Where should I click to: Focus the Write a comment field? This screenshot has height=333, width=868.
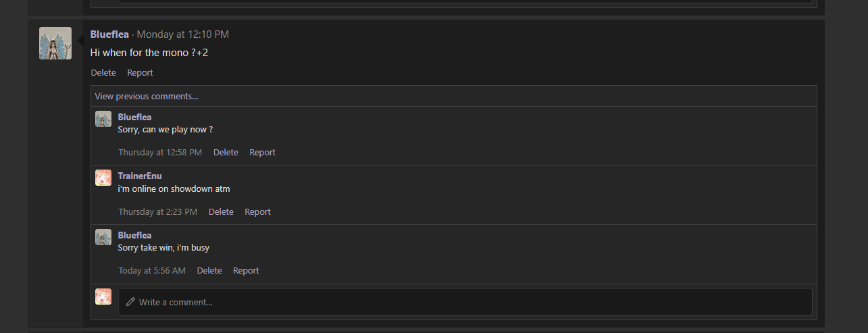pyautogui.click(x=465, y=302)
